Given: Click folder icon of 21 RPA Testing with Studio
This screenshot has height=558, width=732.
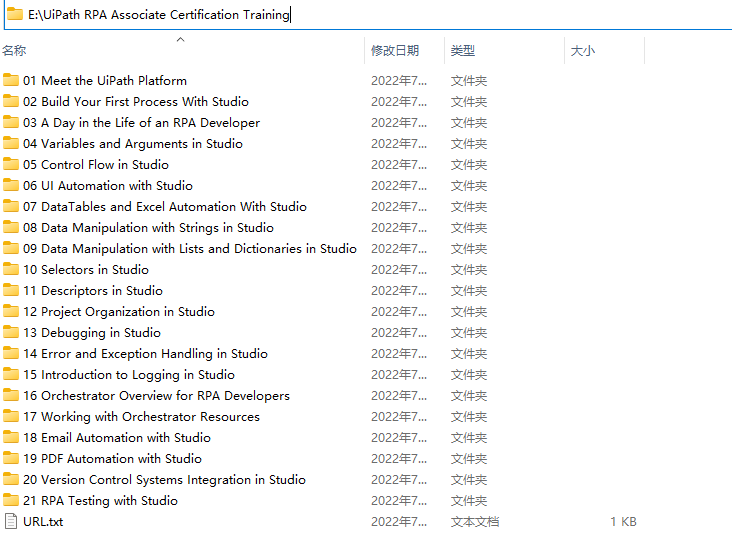Looking at the screenshot, I should click(x=11, y=501).
